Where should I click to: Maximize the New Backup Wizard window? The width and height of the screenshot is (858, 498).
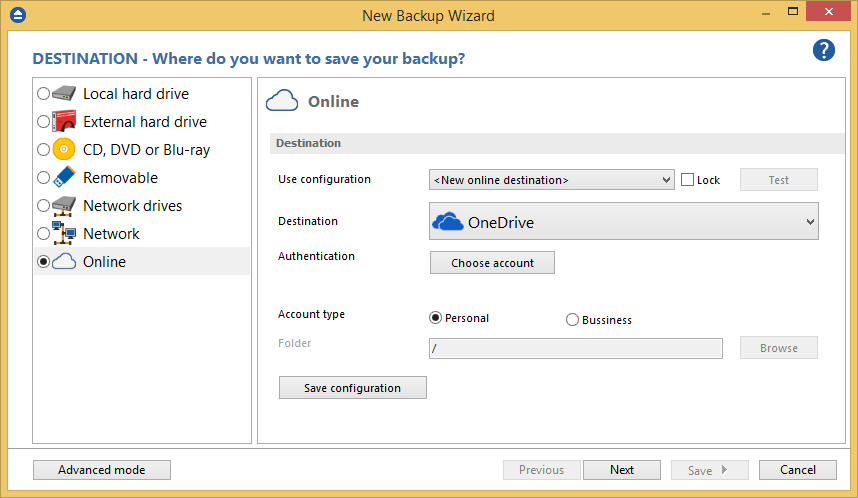coord(792,11)
